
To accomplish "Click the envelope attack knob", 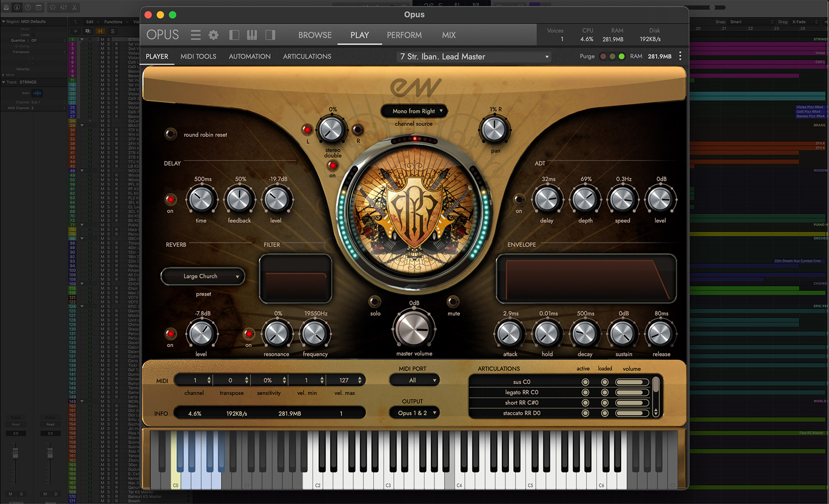I will [x=509, y=334].
